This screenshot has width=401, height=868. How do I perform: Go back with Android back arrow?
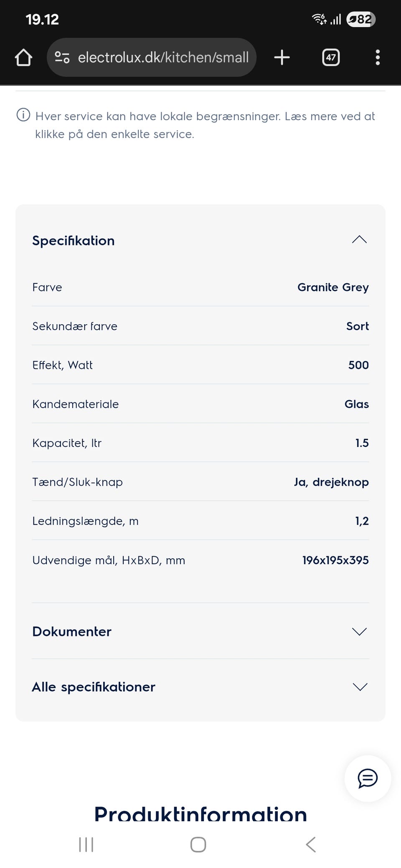coord(311,845)
